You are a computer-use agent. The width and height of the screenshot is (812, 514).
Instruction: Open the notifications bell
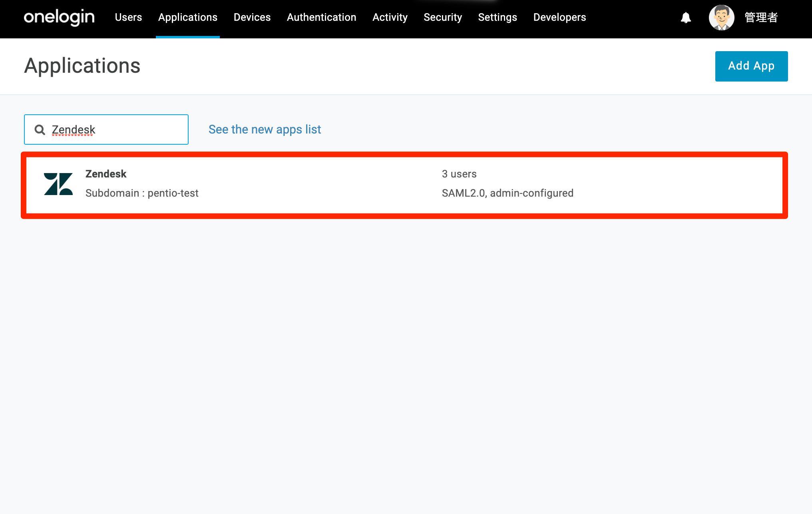tap(686, 18)
